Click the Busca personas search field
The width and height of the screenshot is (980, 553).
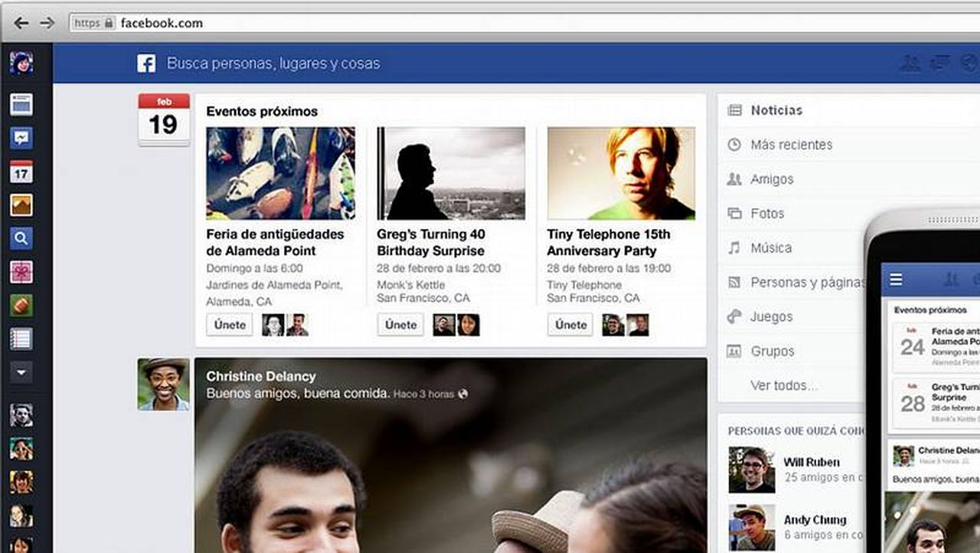tap(273, 64)
